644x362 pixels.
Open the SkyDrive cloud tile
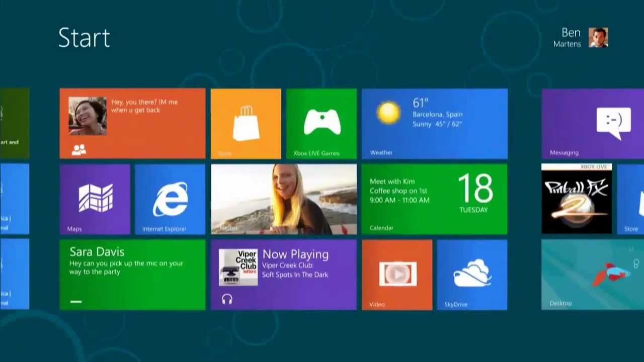click(472, 275)
